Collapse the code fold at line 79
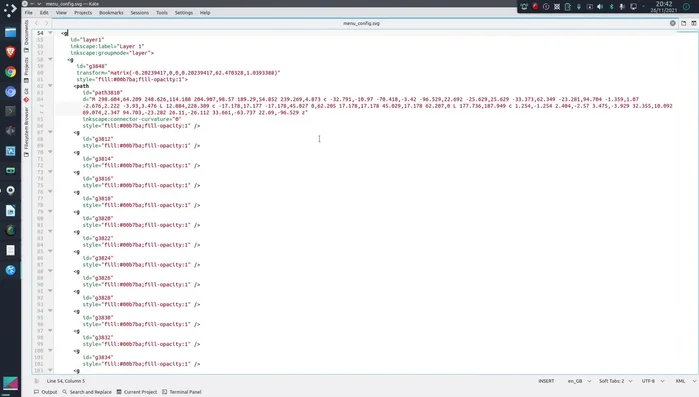 (50, 211)
